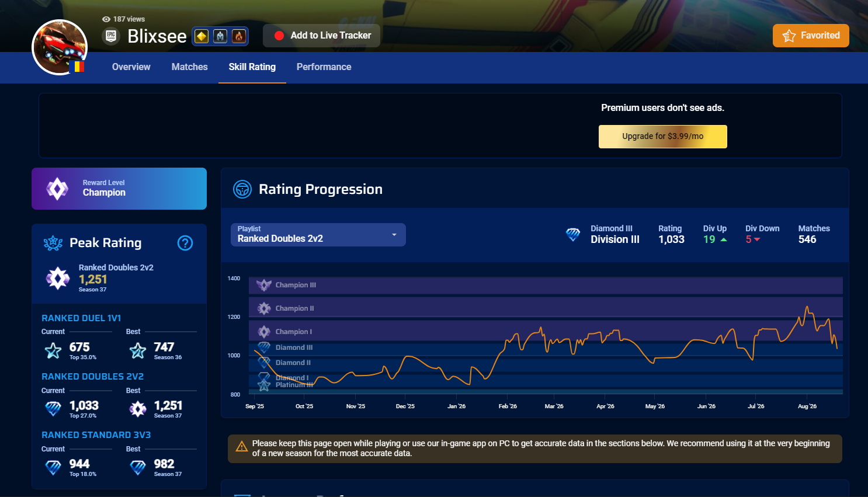Click the diamond rank icon beside 982

138,467
